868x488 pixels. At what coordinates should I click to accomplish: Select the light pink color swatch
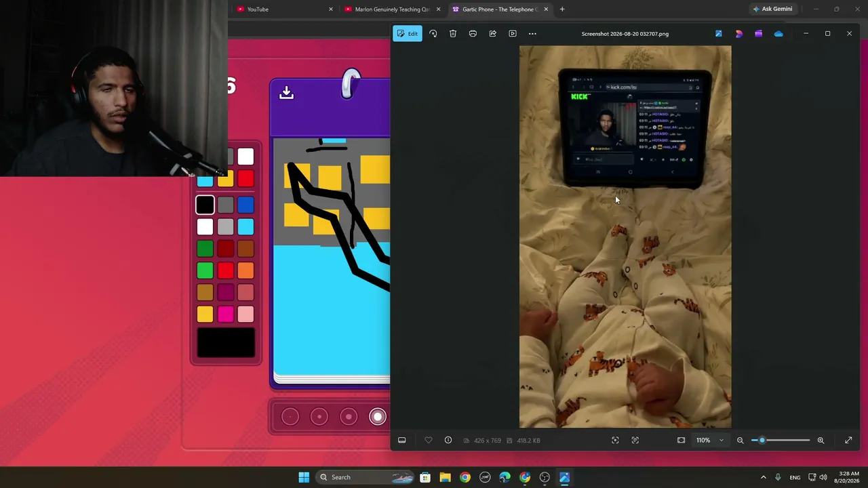pyautogui.click(x=246, y=314)
